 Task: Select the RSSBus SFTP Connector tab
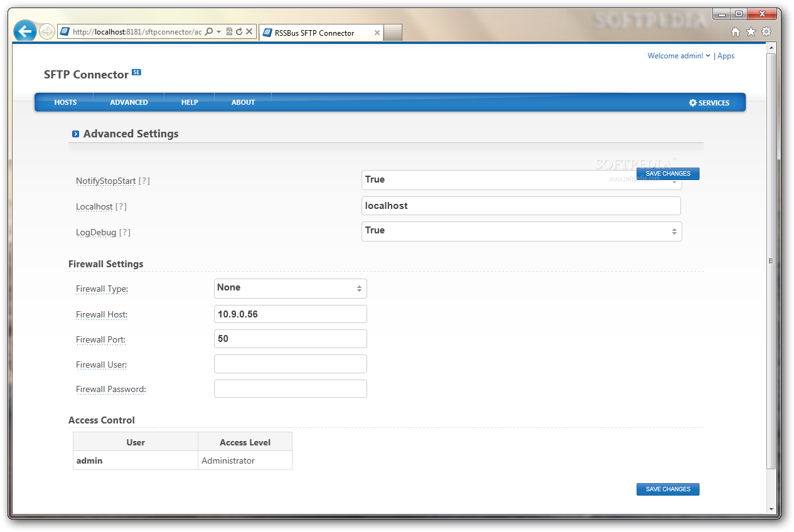(x=321, y=33)
